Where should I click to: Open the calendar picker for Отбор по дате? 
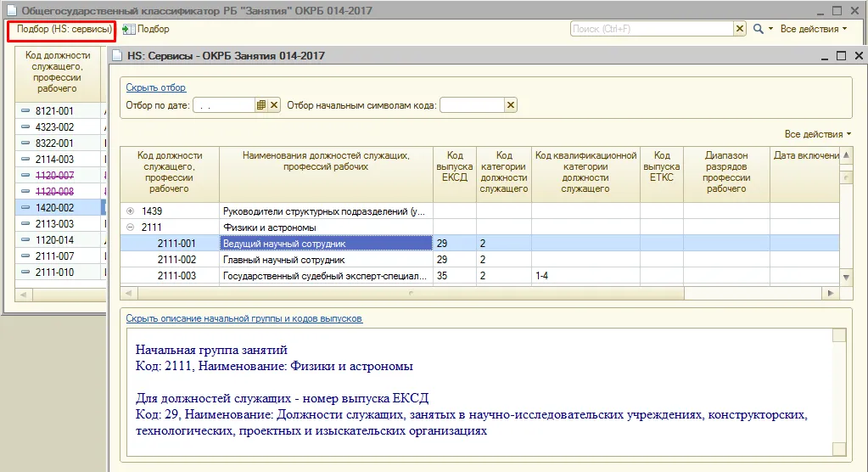click(261, 105)
